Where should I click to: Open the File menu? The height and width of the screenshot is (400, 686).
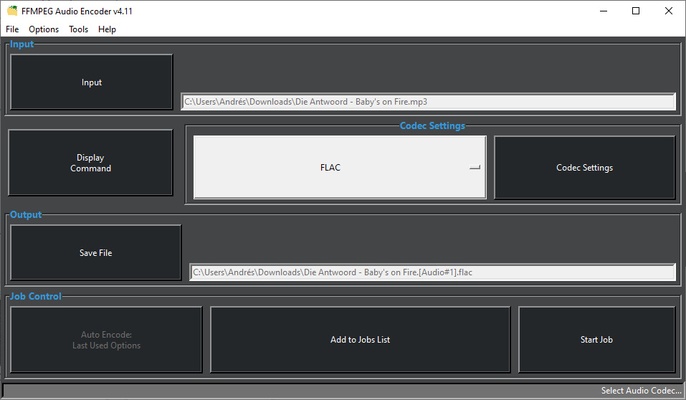pyautogui.click(x=12, y=29)
